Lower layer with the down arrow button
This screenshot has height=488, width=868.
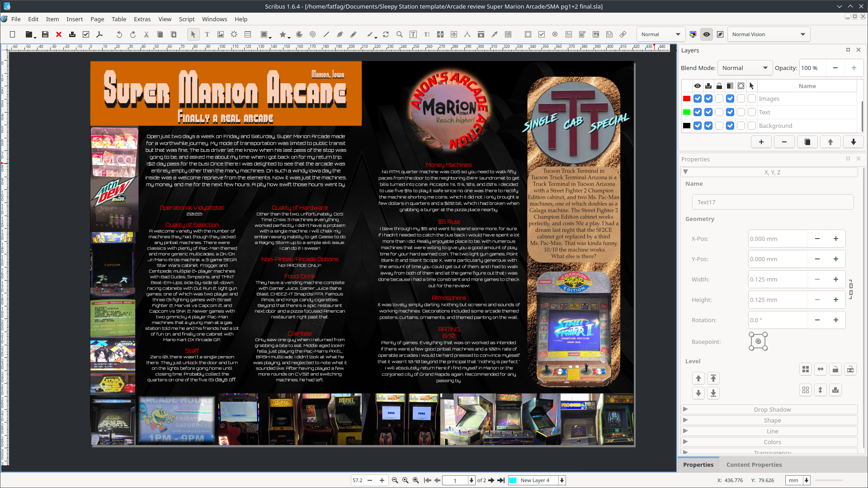tap(854, 142)
